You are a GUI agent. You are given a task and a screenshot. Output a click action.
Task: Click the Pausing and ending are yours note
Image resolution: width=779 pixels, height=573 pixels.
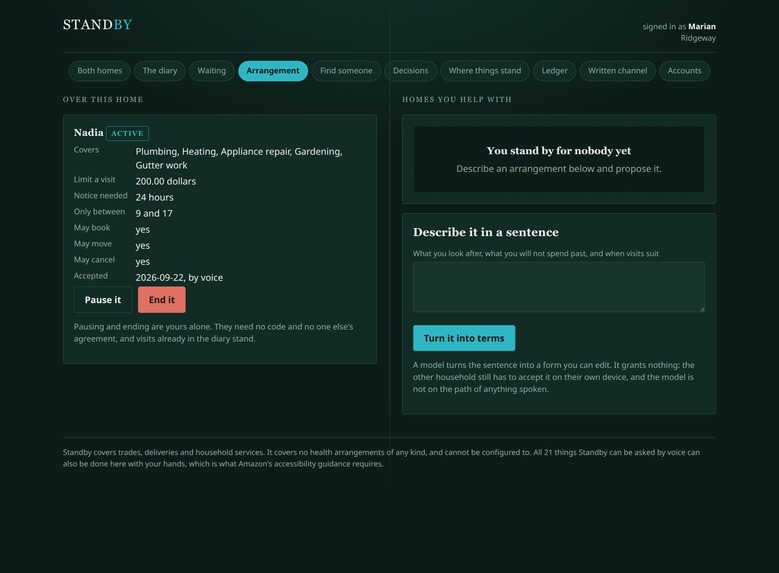pos(214,332)
